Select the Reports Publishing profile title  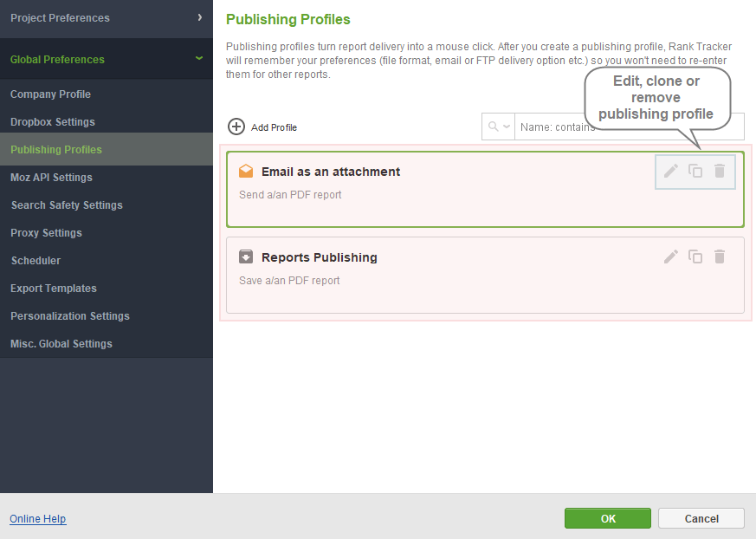pos(320,257)
